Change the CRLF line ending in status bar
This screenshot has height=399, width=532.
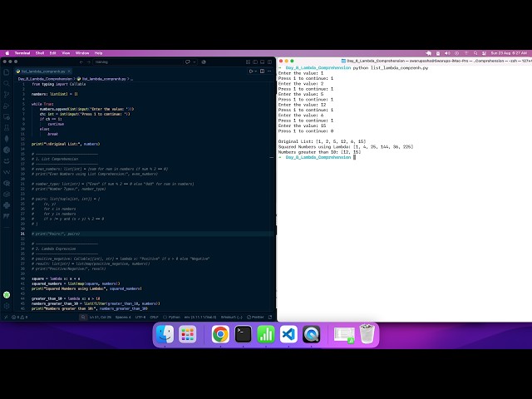click(154, 318)
